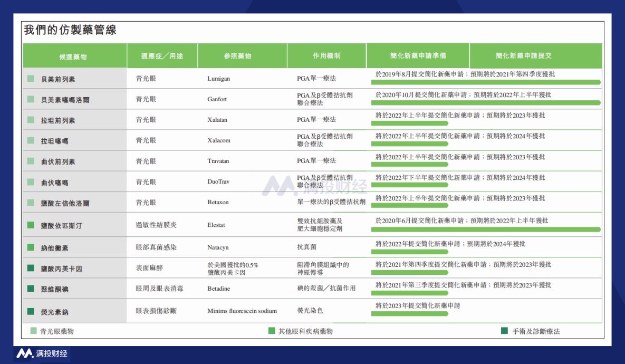This screenshot has height=364, width=625.
Task: Click the slide title 我們的仿製藥管線
Action: 70,30
